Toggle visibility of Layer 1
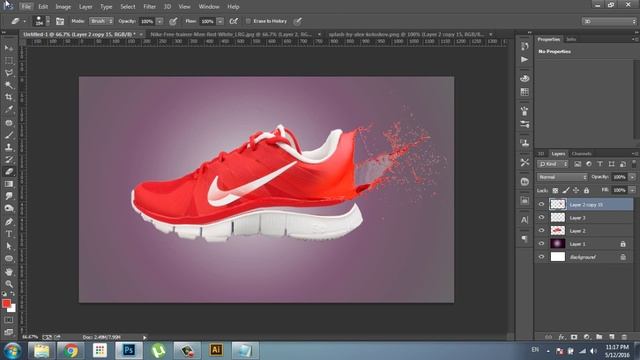 (541, 244)
